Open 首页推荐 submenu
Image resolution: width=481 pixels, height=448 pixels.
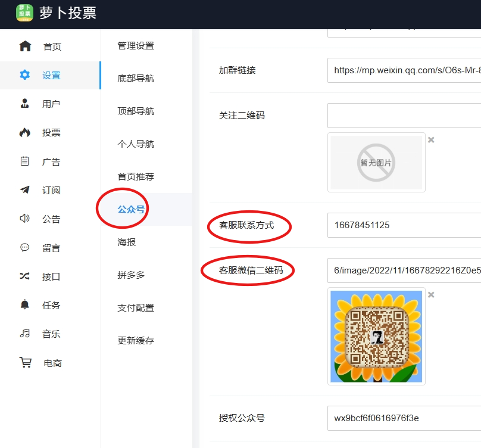[136, 176]
